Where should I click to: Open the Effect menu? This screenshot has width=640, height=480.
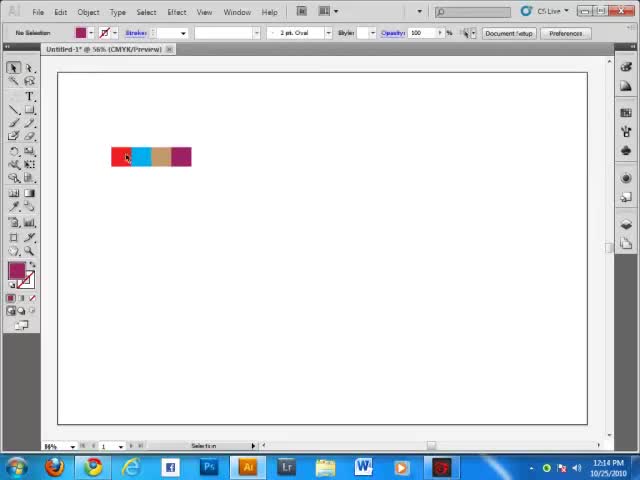click(177, 12)
